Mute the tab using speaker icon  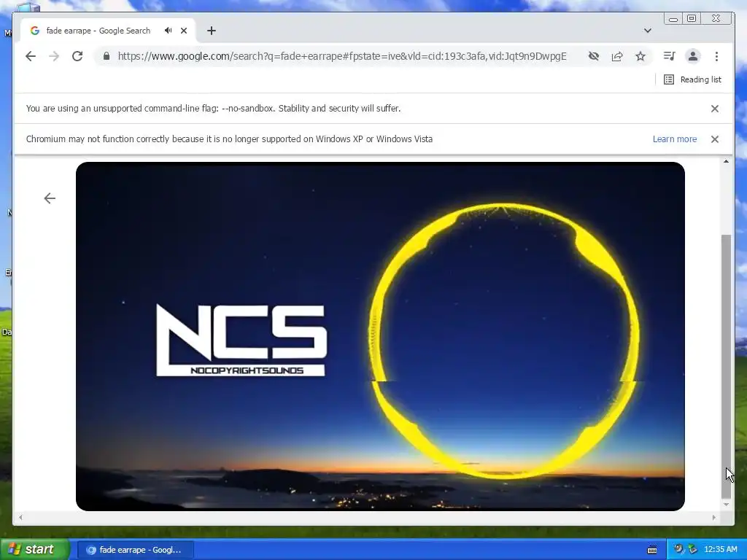169,31
